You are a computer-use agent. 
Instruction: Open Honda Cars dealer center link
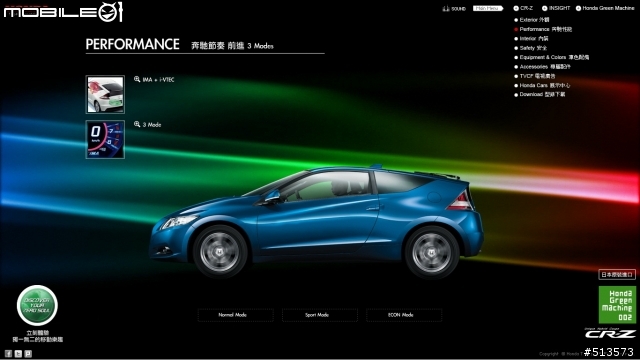pyautogui.click(x=542, y=85)
